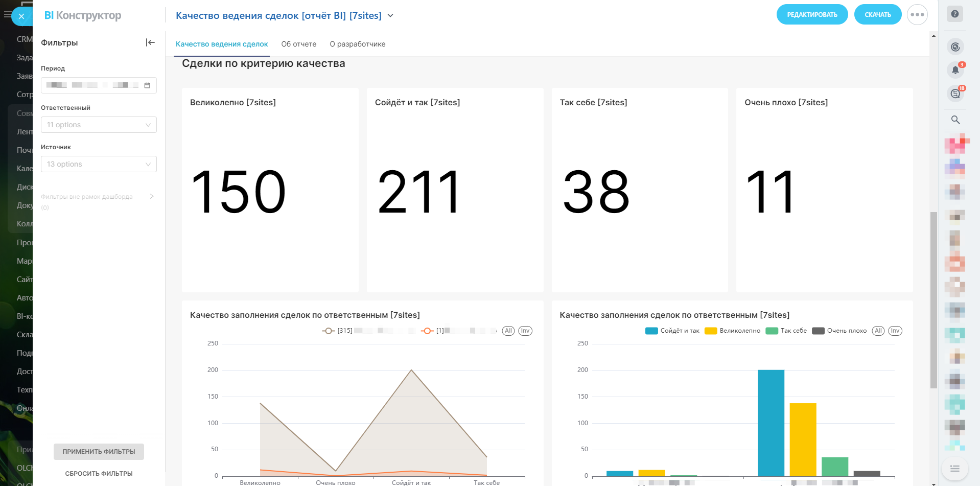The image size is (980, 487).
Task: Open the Ответственный 11 options dropdown
Action: tap(99, 125)
